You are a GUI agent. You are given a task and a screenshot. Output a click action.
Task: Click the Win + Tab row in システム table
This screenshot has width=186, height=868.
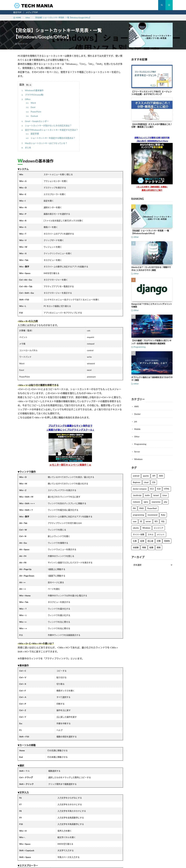click(70, 260)
